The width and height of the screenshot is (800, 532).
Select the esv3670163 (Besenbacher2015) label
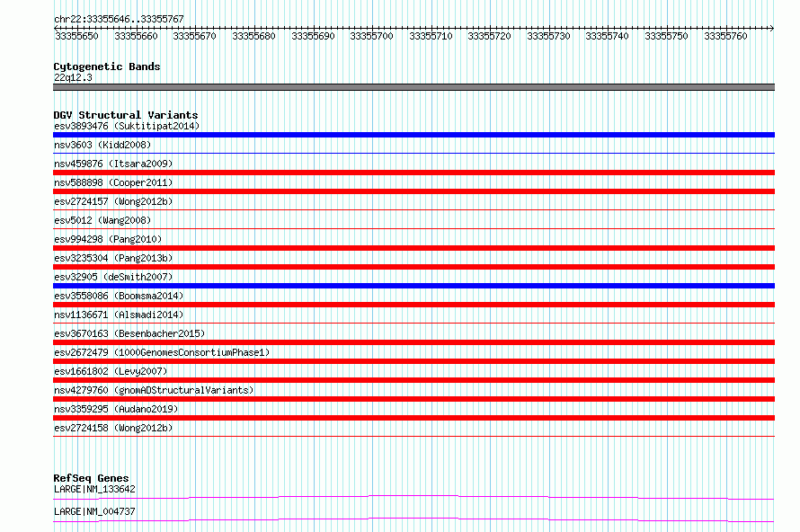point(129,333)
